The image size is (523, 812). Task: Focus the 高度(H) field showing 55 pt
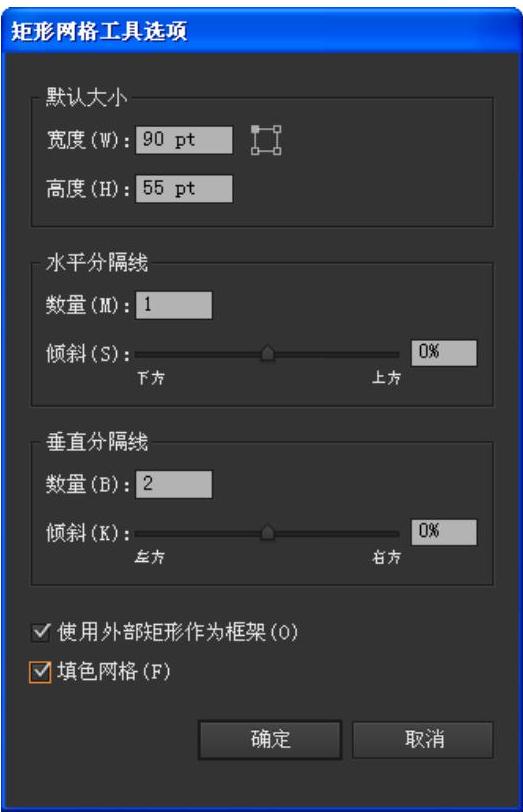pyautogui.click(x=184, y=188)
